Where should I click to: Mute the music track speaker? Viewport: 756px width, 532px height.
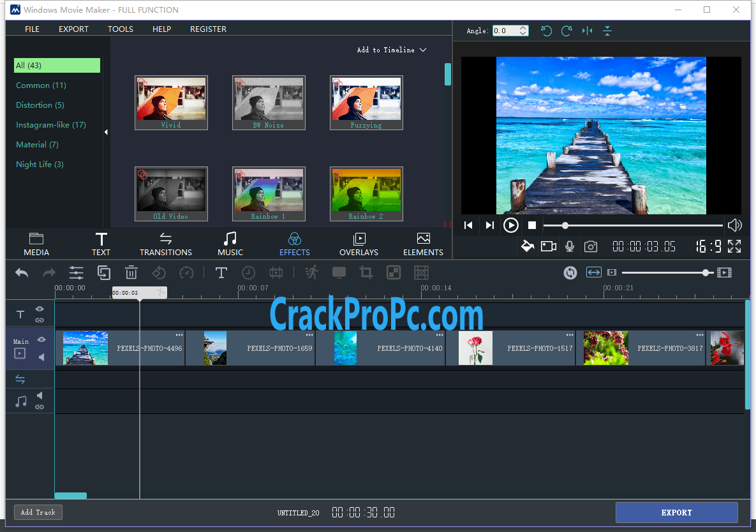[x=40, y=395]
